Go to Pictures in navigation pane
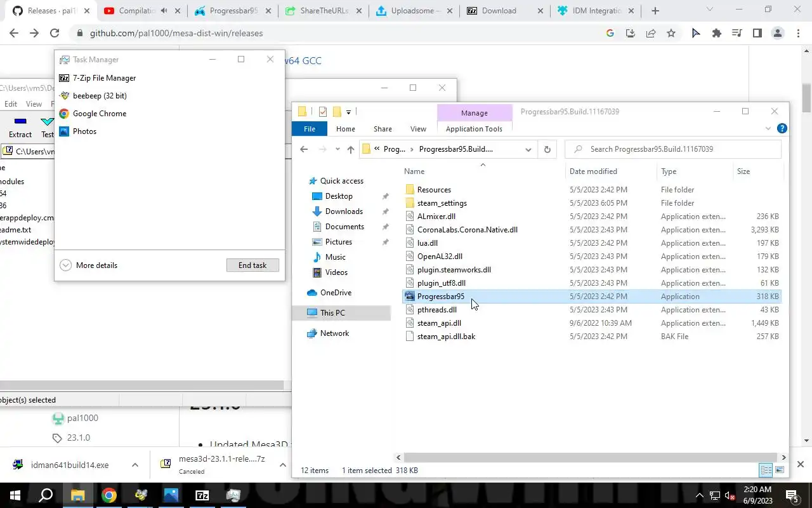The height and width of the screenshot is (508, 812). tap(339, 242)
